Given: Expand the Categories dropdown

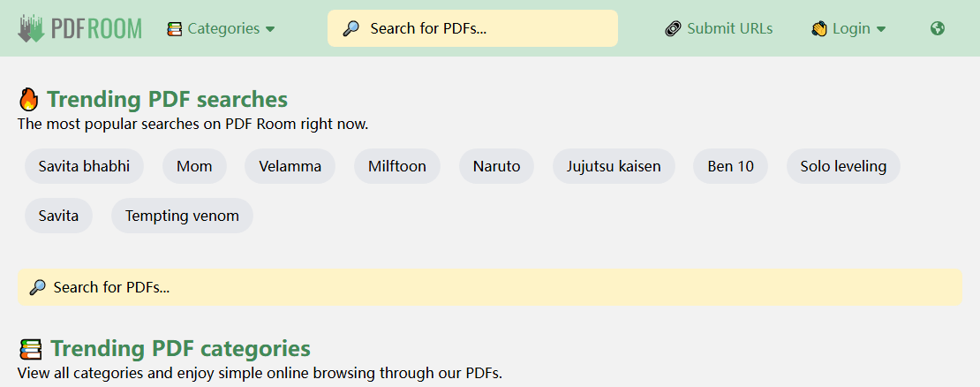Looking at the screenshot, I should click(222, 29).
